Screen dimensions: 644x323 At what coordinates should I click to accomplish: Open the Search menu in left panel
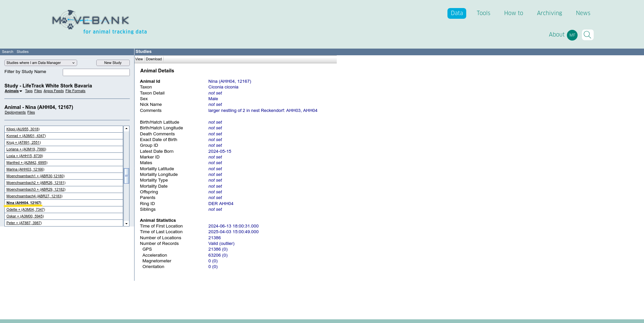[x=8, y=52]
